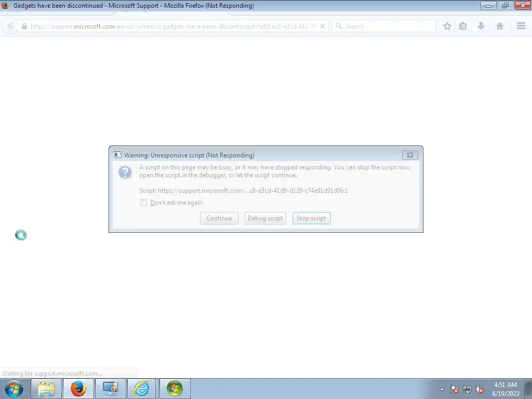Click the address bar URL field
532x399 pixels.
click(x=169, y=26)
